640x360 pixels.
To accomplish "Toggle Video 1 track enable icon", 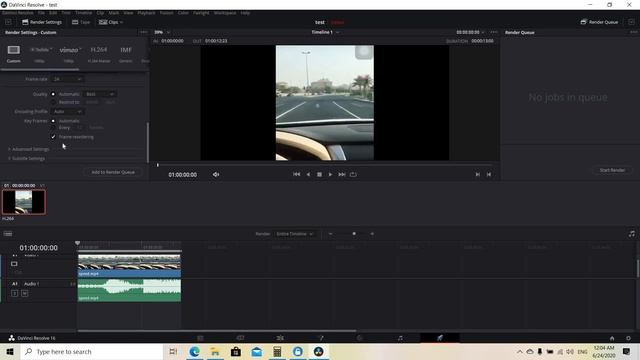I will 14,264.
